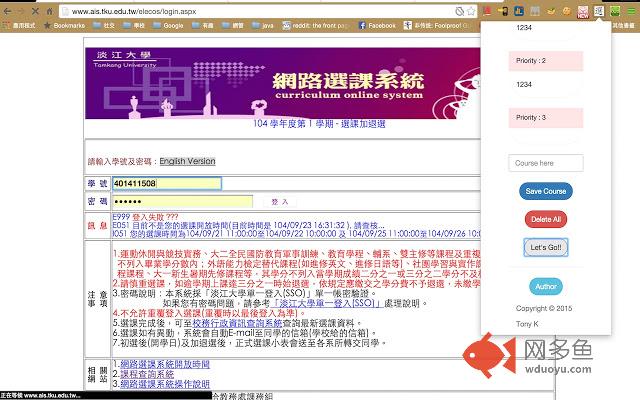640x400 pixels.
Task: Click the pink NEW extension icon
Action: click(x=582, y=12)
